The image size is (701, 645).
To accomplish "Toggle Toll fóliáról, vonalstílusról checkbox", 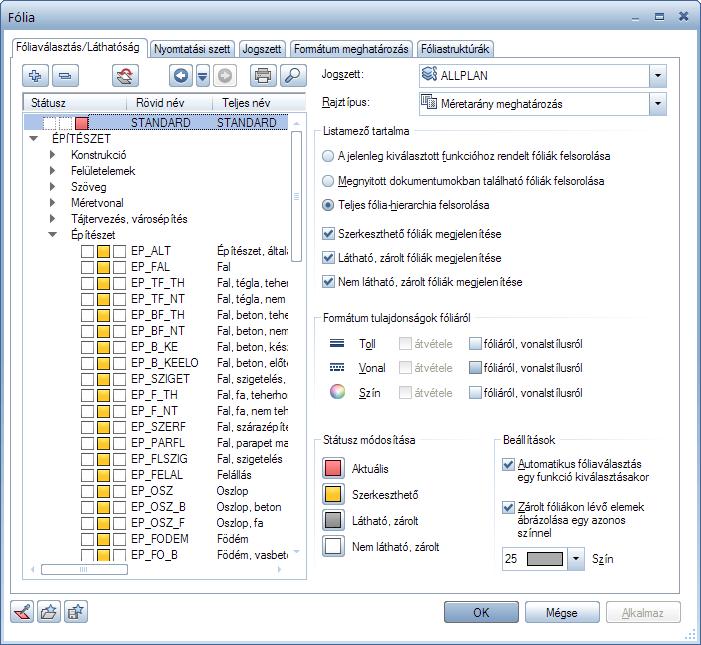I will [475, 343].
